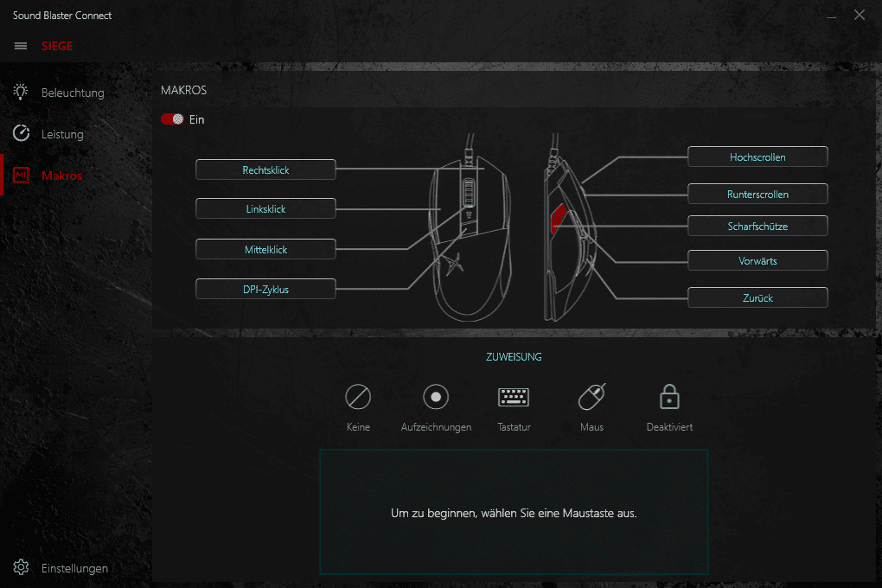Choose the Vorwärts button
The height and width of the screenshot is (588, 882).
pyautogui.click(x=757, y=260)
